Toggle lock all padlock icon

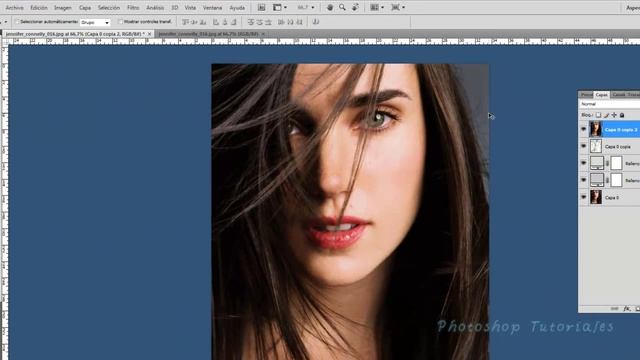pos(622,116)
